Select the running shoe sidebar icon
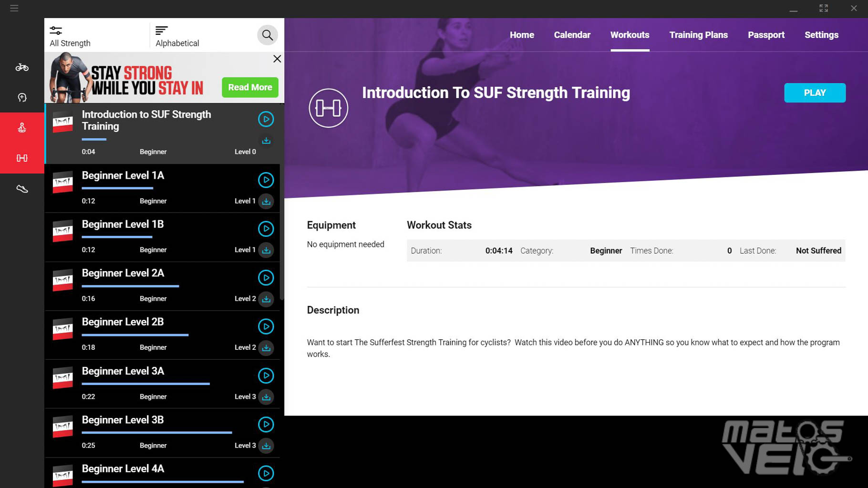The width and height of the screenshot is (868, 488). [x=22, y=189]
